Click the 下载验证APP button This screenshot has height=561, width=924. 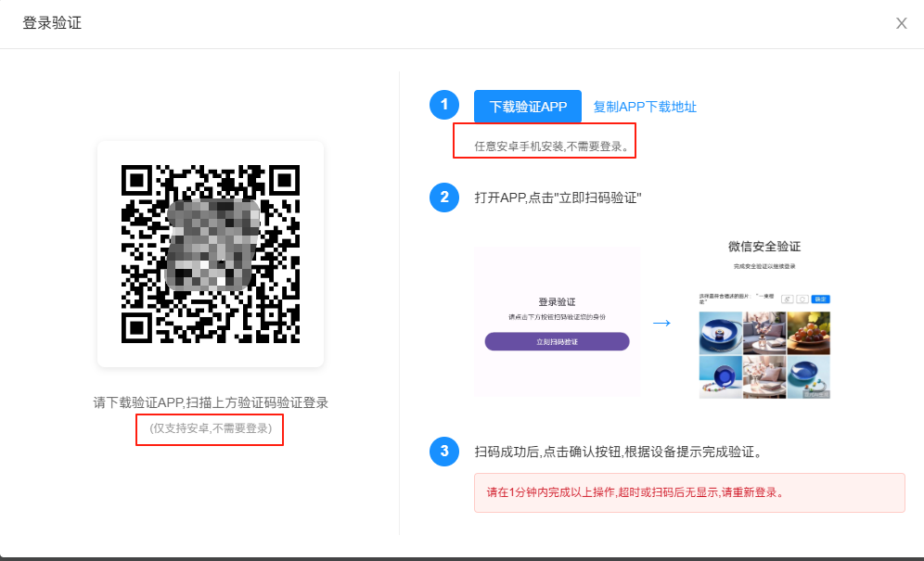tap(527, 107)
